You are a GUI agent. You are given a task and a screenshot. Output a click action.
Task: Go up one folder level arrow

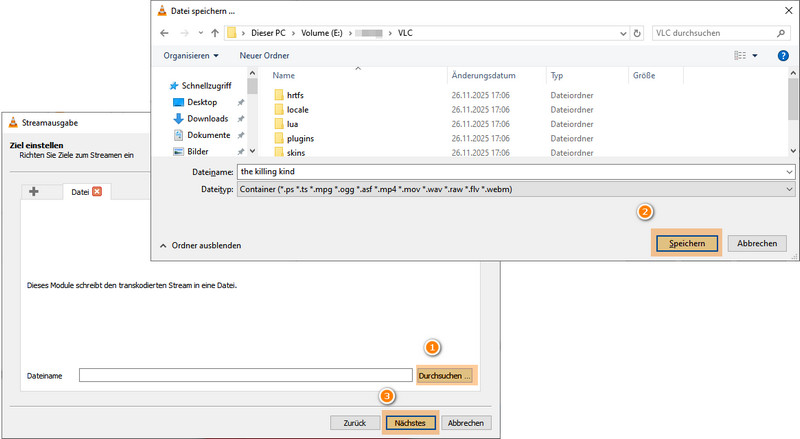pos(215,33)
